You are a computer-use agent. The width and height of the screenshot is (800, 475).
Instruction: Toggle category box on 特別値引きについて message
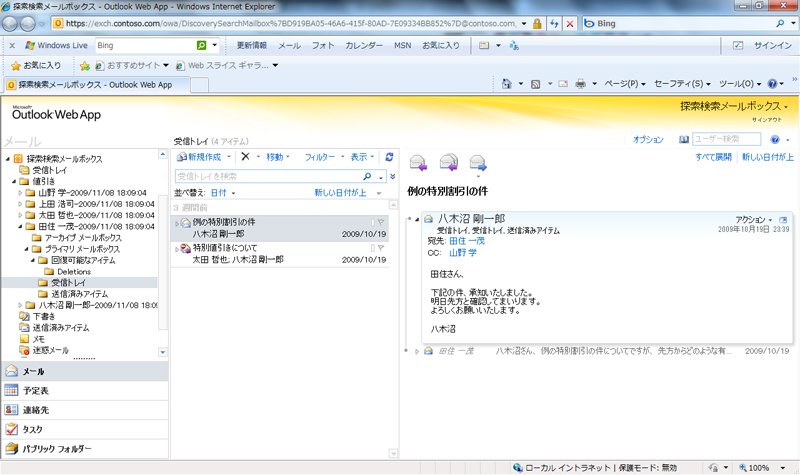(372, 248)
